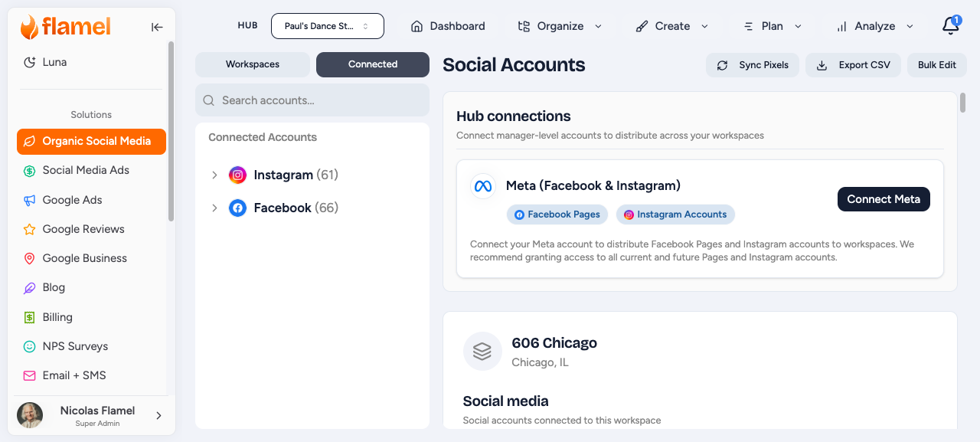Click the Organic Social Media leaf icon
Screen dimensions: 980x442
click(29, 141)
